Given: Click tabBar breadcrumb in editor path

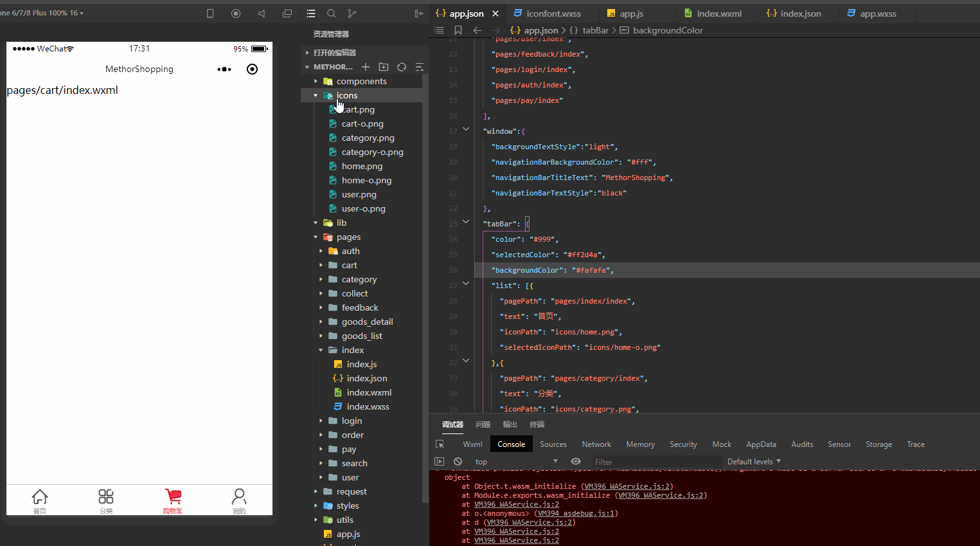Looking at the screenshot, I should coord(589,30).
